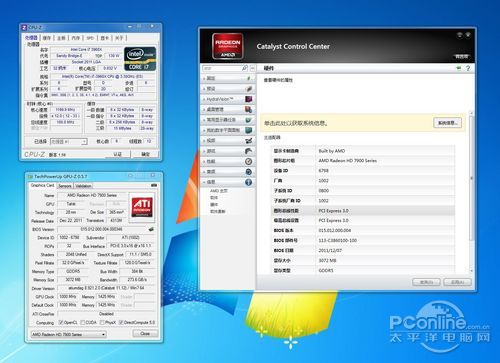Click the '384 Bit' bus width field

tap(137, 271)
